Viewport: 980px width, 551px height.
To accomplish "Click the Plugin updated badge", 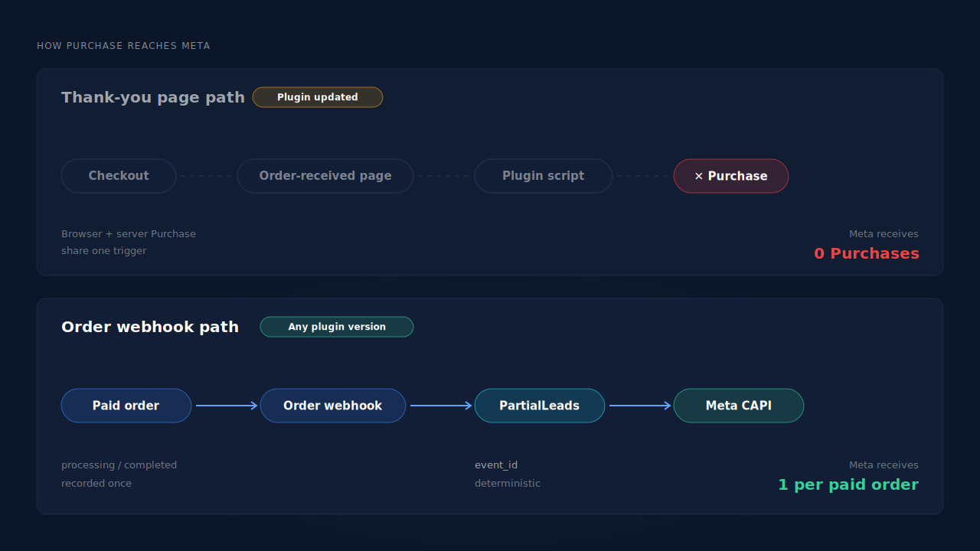I will point(318,97).
